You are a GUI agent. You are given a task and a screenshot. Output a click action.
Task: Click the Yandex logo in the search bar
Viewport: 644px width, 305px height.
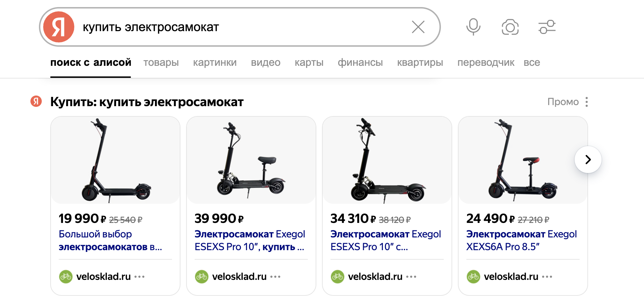point(59,27)
